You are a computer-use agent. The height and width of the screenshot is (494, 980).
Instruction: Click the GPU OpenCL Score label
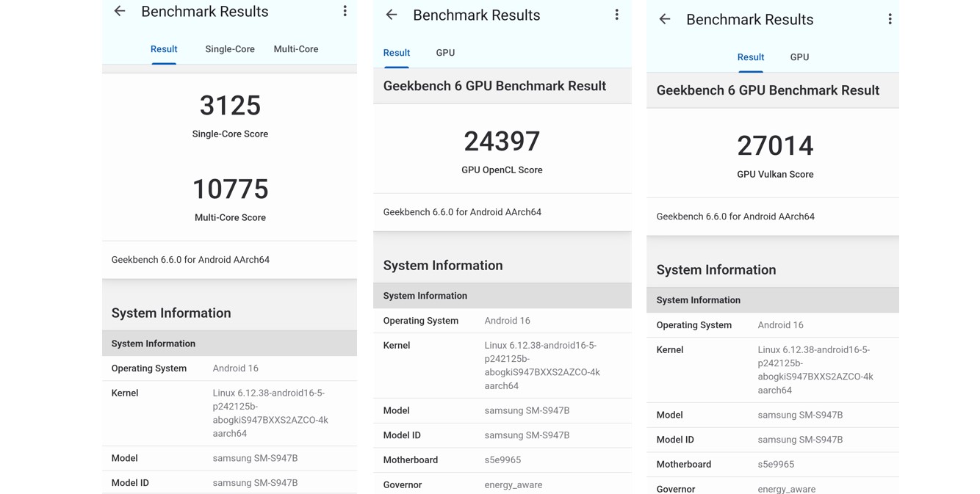502,170
